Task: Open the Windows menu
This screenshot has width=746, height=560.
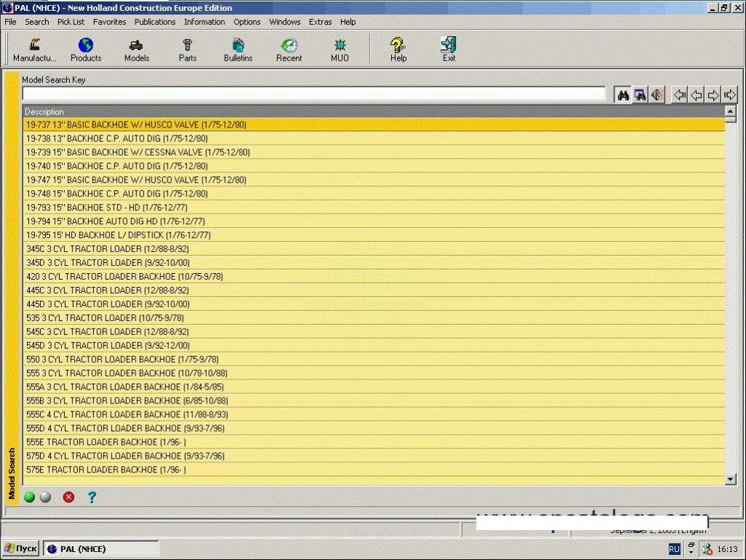Action: click(x=285, y=22)
